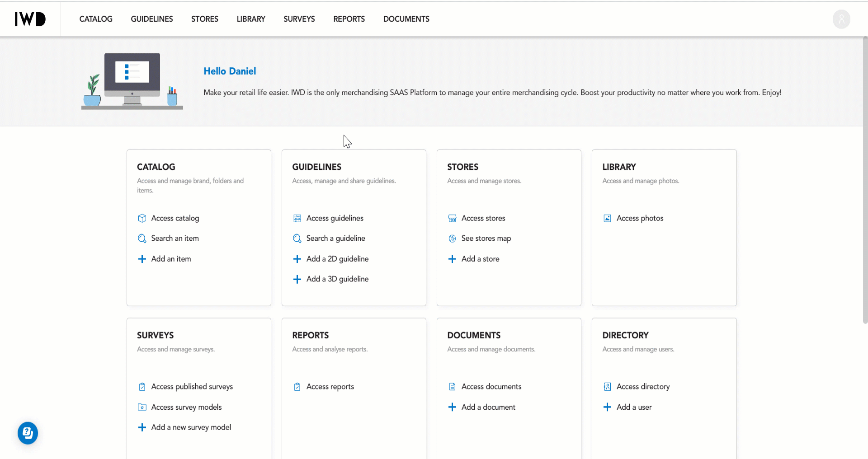Click the plus icon for Add a user
Image resolution: width=868 pixels, height=459 pixels.
[607, 407]
